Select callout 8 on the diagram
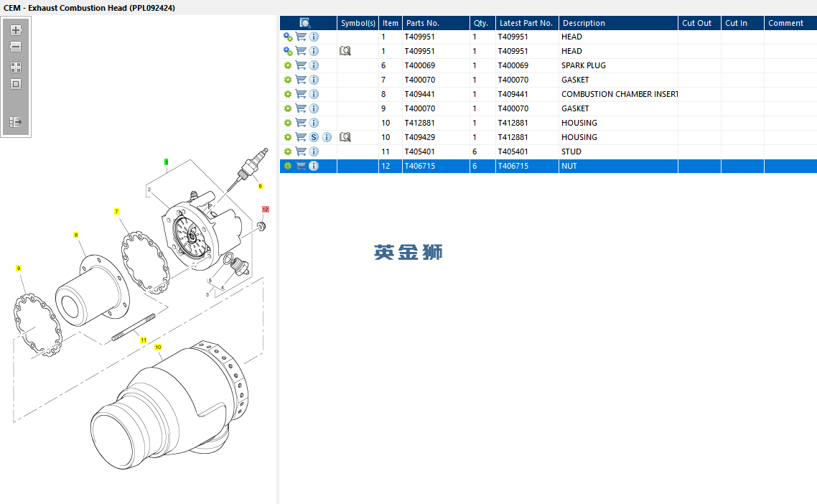The image size is (817, 504). (76, 235)
